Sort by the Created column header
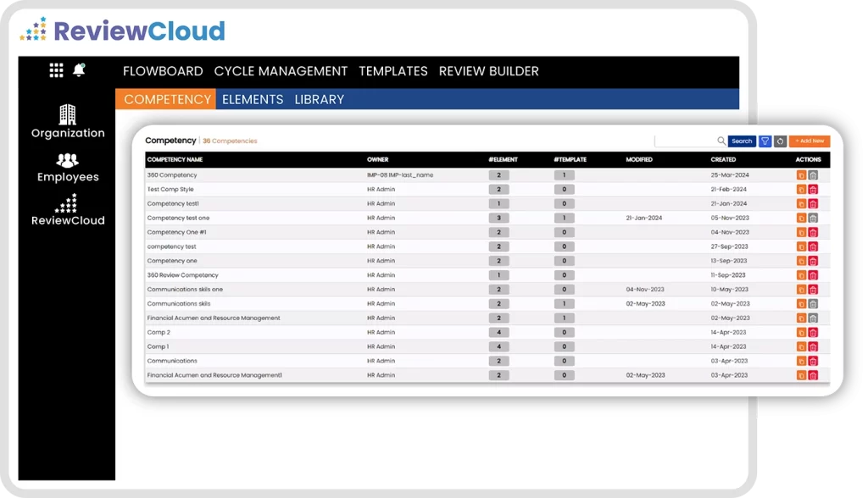Viewport: 868px width, 498px height. click(x=723, y=159)
